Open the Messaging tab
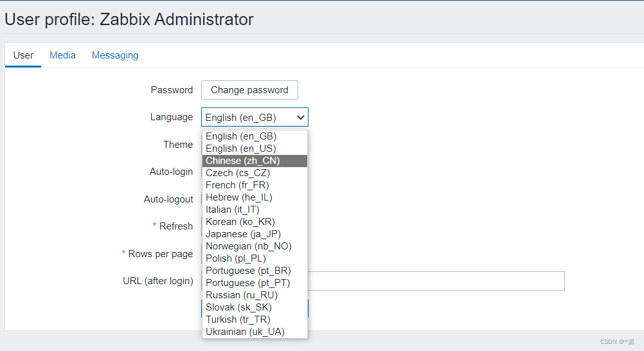Viewport: 644px width, 351px height. (x=115, y=55)
